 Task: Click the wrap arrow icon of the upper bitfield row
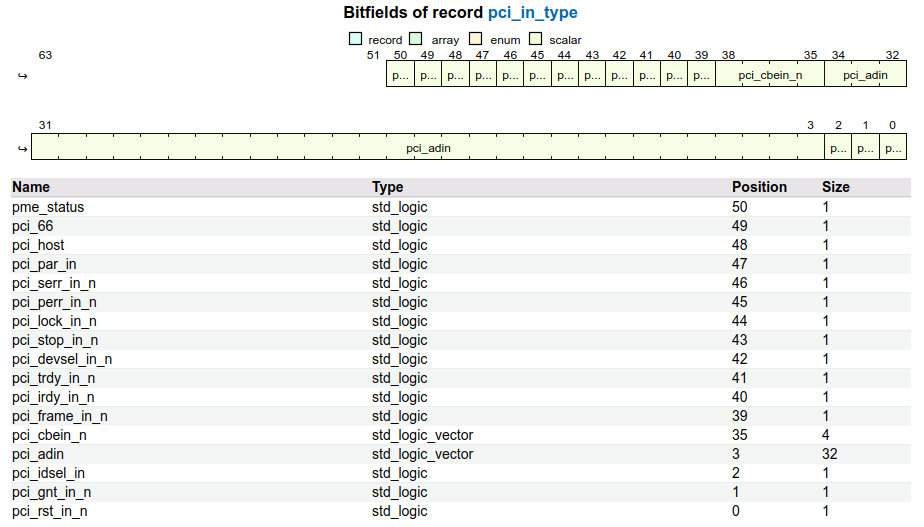click(22, 75)
